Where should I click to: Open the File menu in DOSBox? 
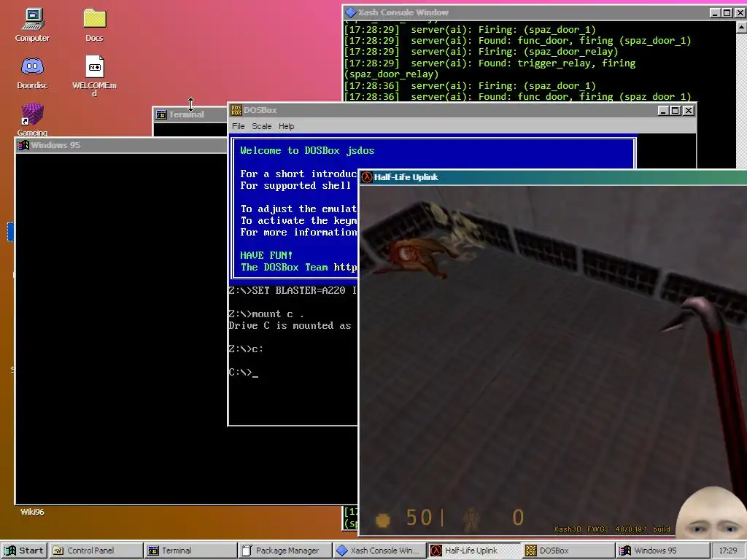click(x=239, y=126)
